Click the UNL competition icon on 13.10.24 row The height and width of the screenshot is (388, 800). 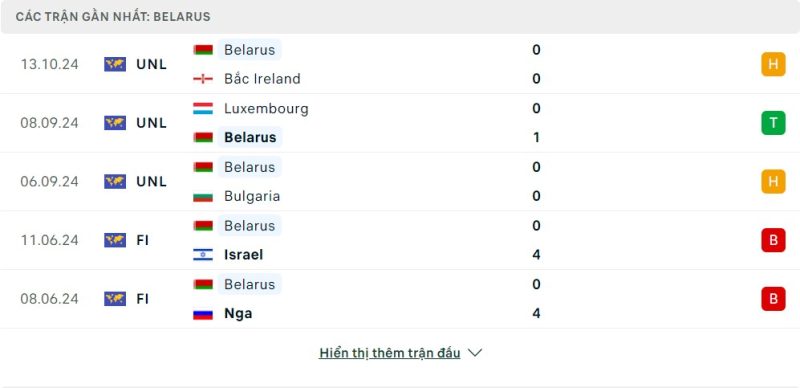tap(115, 64)
